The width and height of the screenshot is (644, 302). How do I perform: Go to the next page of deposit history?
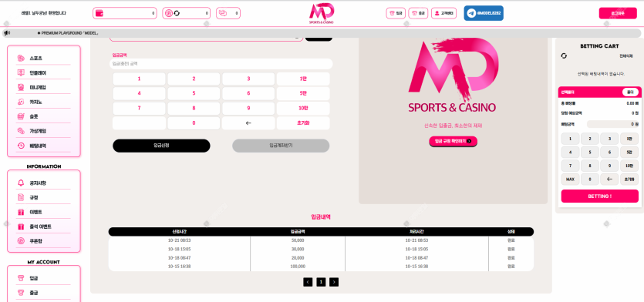(334, 282)
